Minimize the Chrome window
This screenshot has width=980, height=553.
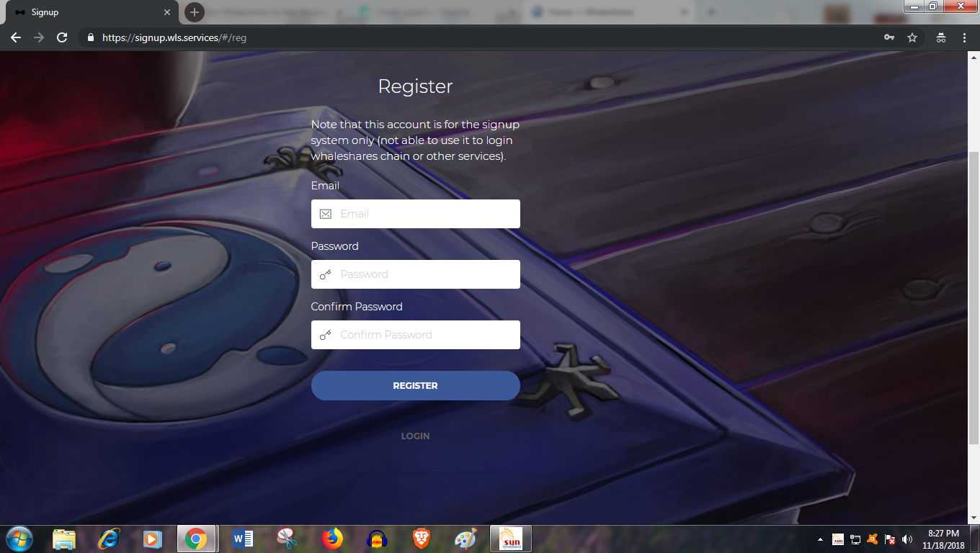[914, 6]
